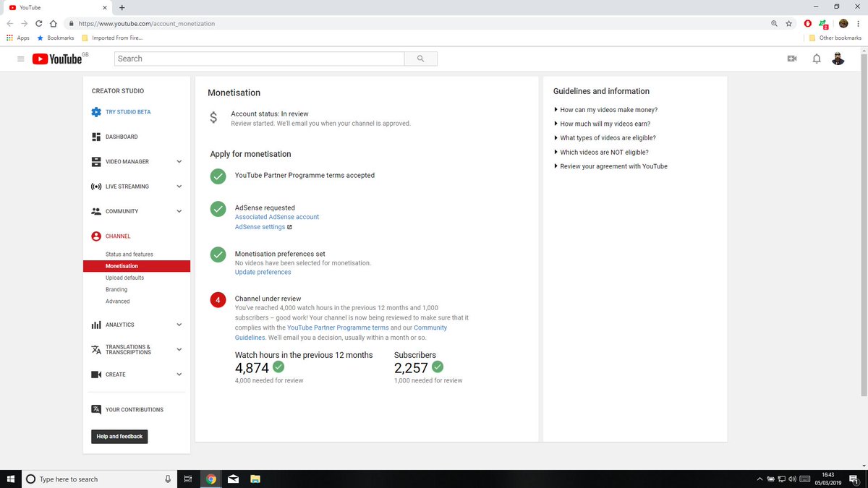
Task: Open the Mail app in the taskbar
Action: coord(233,479)
